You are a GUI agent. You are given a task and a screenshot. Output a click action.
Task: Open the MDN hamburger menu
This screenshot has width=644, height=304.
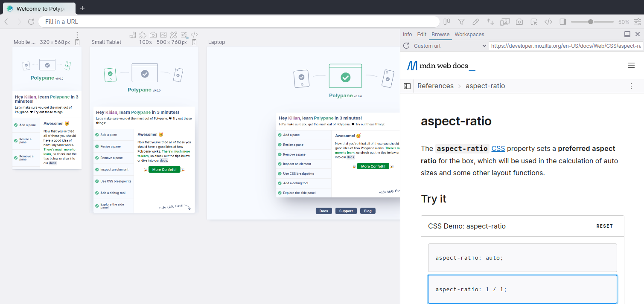coord(631,65)
